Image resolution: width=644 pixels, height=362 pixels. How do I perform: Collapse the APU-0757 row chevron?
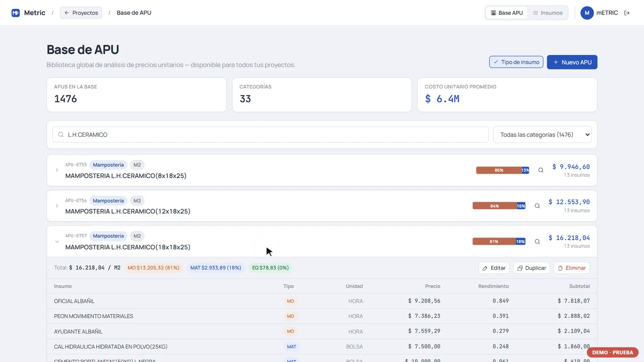tap(57, 242)
